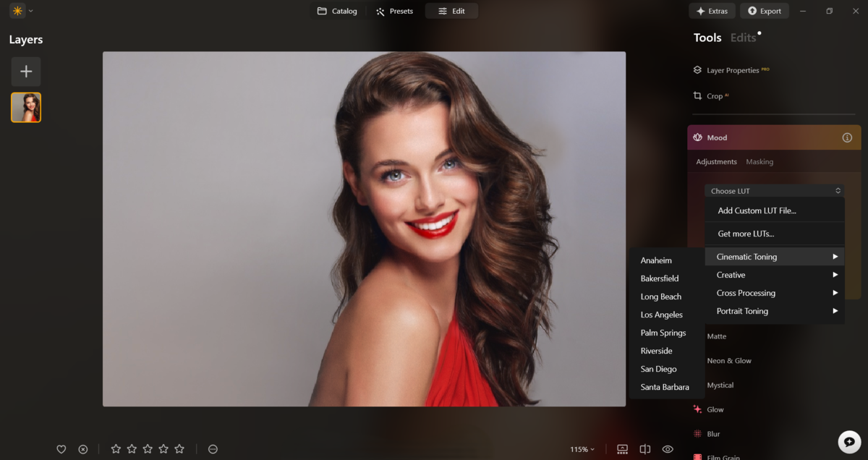Toggle the quick preview eye icon
This screenshot has height=460, width=868.
click(x=667, y=449)
